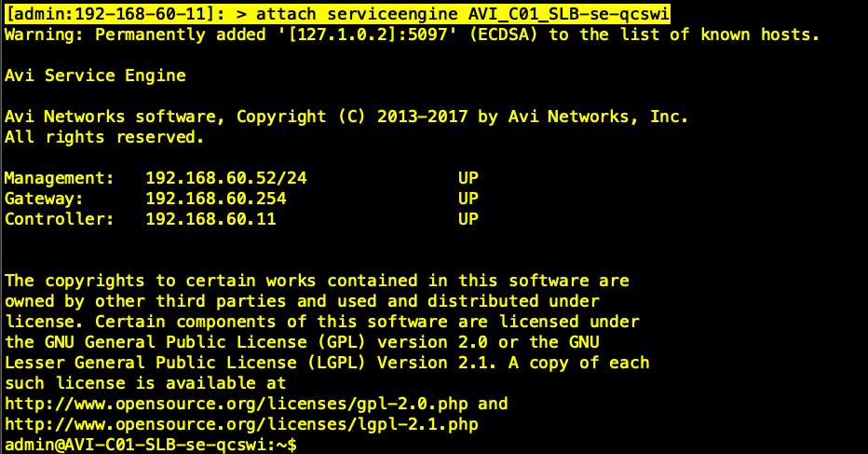Click the Avi Service Engine heading

[x=95, y=76]
